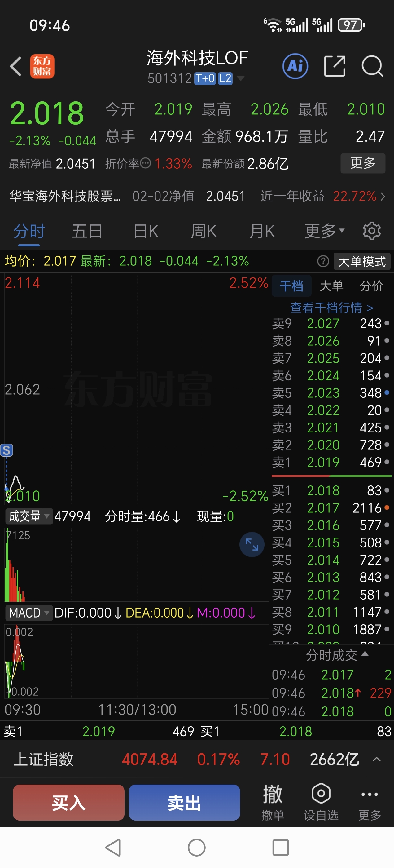This screenshot has width=394, height=868.
Task: Select 卖5 row price 2.023
Action: pyautogui.click(x=331, y=393)
